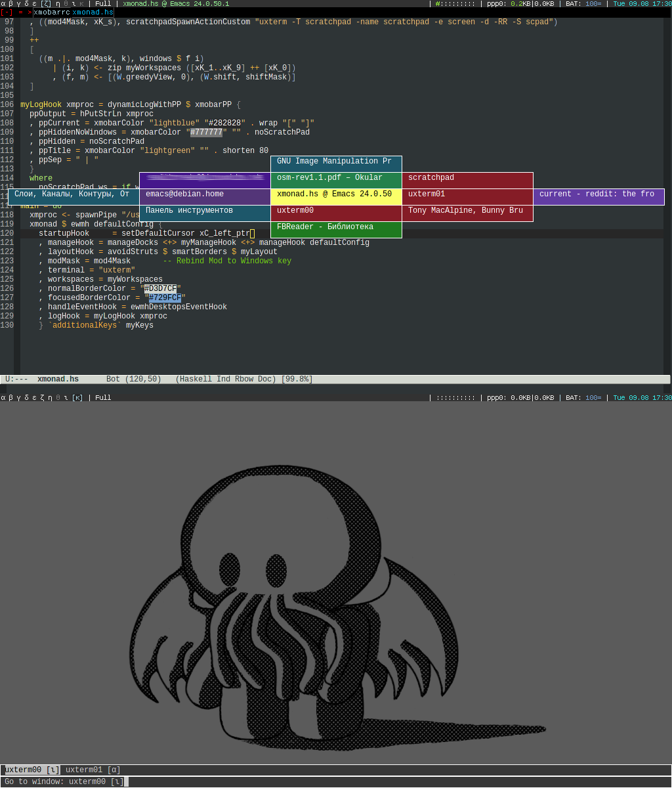This screenshot has width=672, height=788.
Task: Click the current [κ] workspace in lower xmobar
Action: [77, 397]
